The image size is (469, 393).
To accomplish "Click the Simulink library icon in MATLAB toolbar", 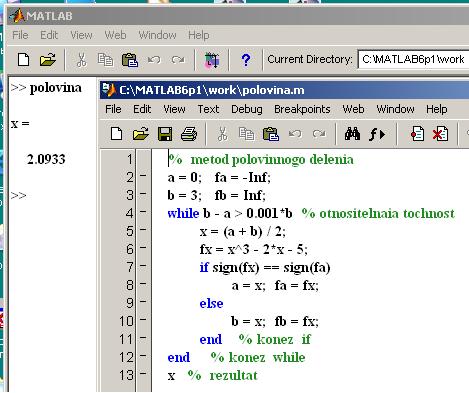I will tap(212, 60).
